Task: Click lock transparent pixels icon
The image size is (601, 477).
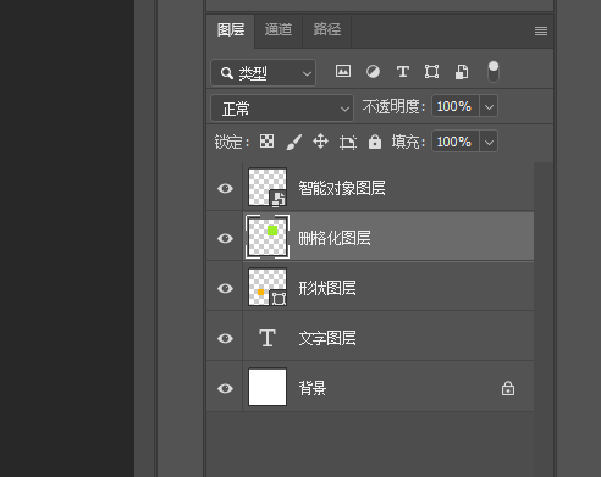Action: [267, 142]
